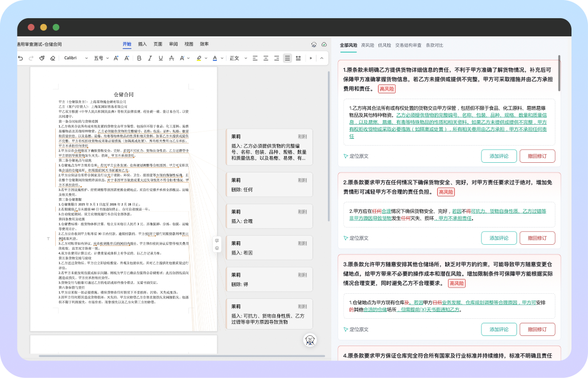This screenshot has width=588, height=378.
Task: Open the Calibri font family dropdown
Action: tap(74, 58)
